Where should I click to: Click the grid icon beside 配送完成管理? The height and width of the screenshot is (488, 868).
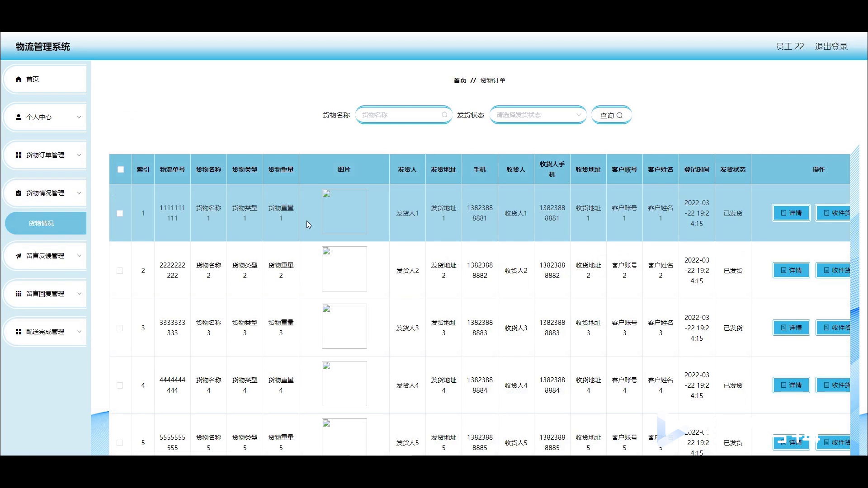point(19,332)
